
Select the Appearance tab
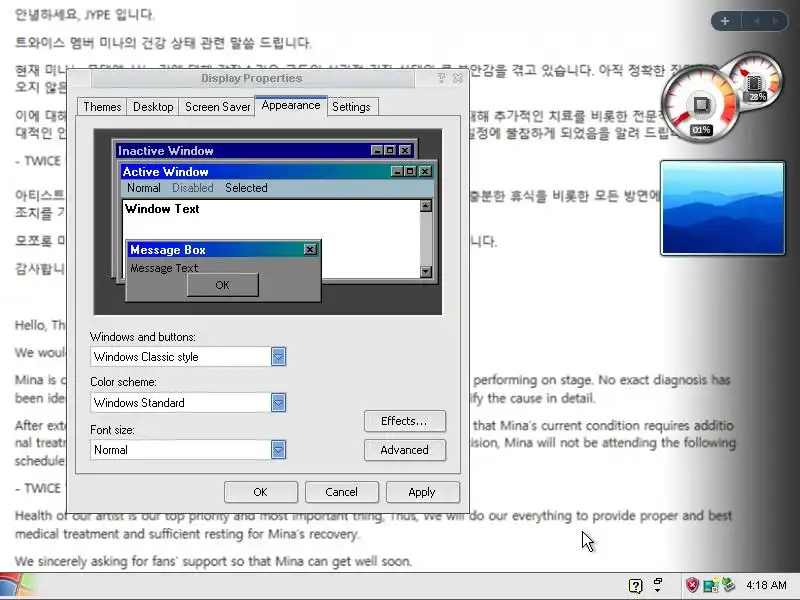(291, 106)
